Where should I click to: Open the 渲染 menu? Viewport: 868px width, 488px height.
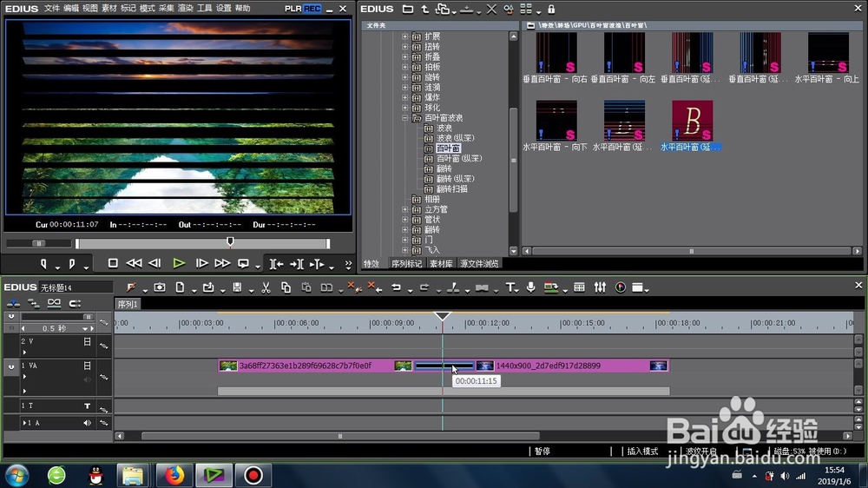pos(186,9)
